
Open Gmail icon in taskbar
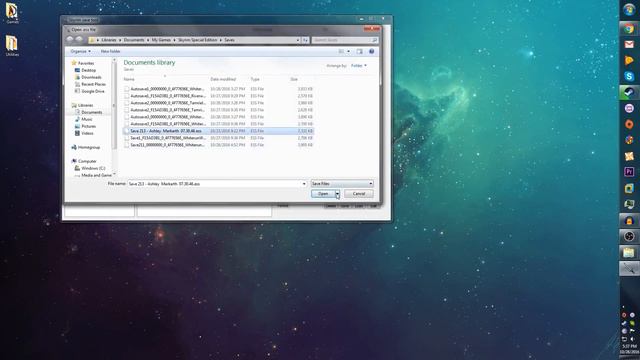[629, 44]
